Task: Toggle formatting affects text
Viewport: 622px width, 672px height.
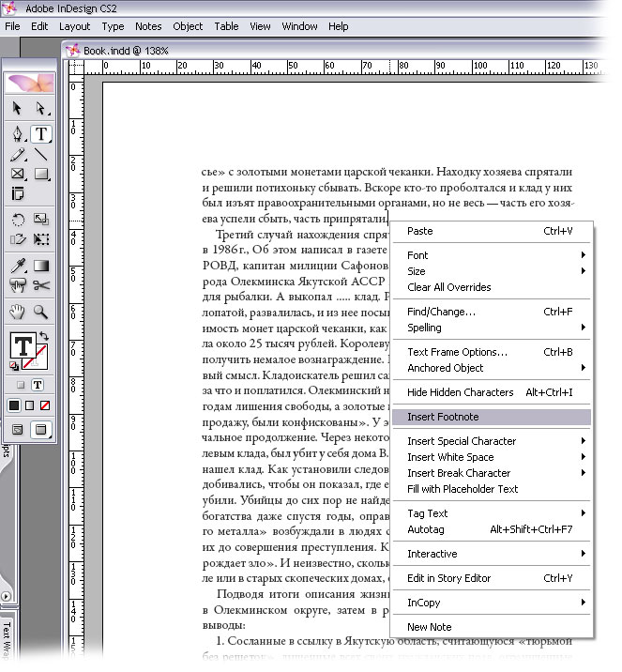Action: [x=38, y=385]
